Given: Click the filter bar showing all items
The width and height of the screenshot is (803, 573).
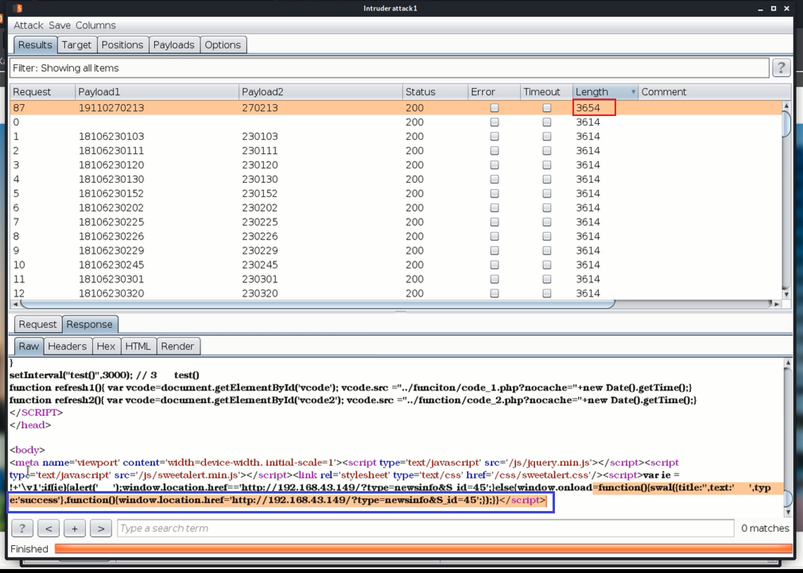Looking at the screenshot, I should (x=389, y=68).
